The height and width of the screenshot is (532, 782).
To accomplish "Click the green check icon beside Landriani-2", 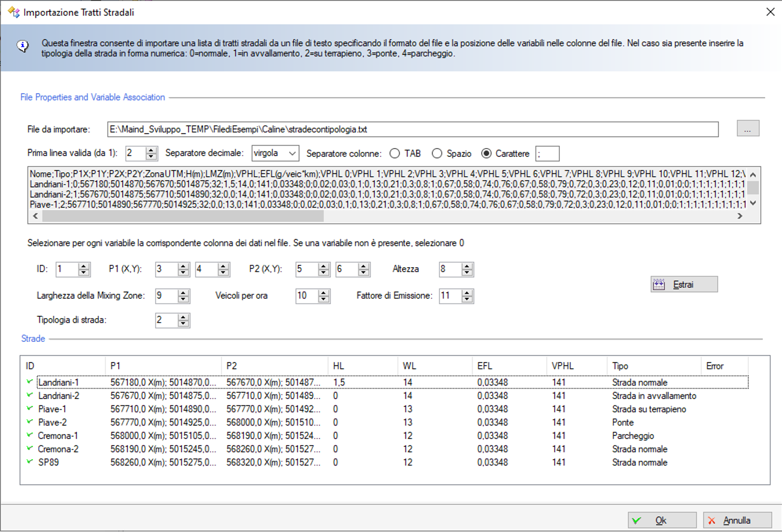I will [30, 396].
